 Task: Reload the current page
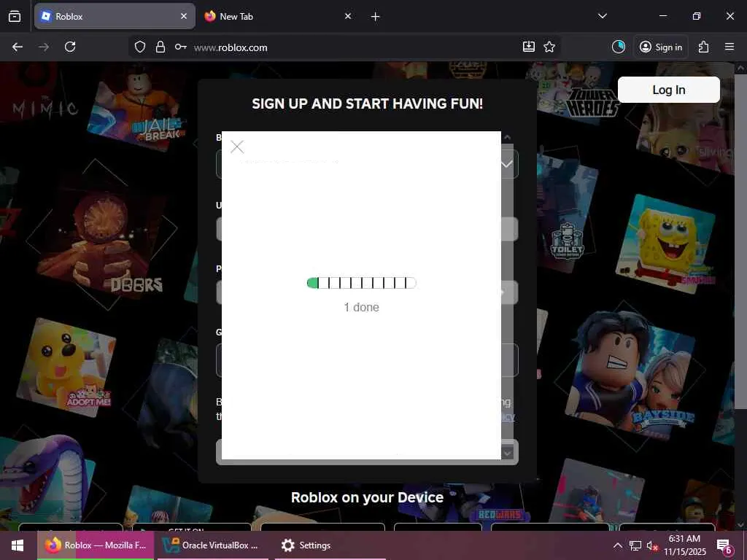pyautogui.click(x=70, y=47)
